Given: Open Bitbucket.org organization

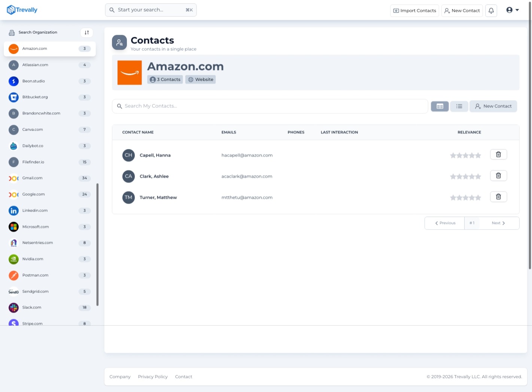Looking at the screenshot, I should point(50,97).
